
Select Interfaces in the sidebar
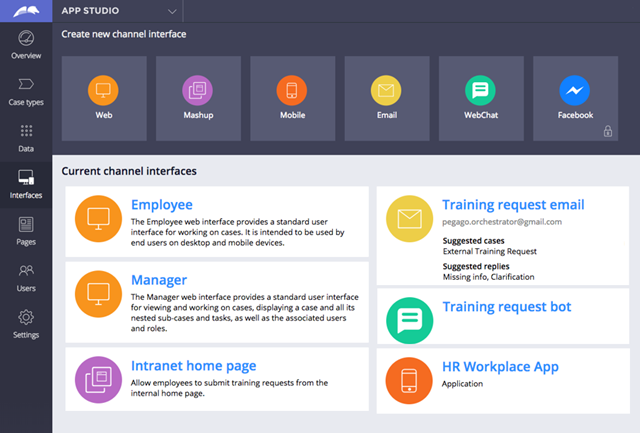(x=26, y=184)
